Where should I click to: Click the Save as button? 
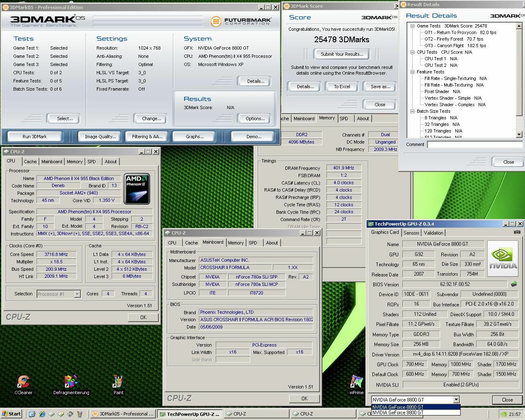point(380,87)
